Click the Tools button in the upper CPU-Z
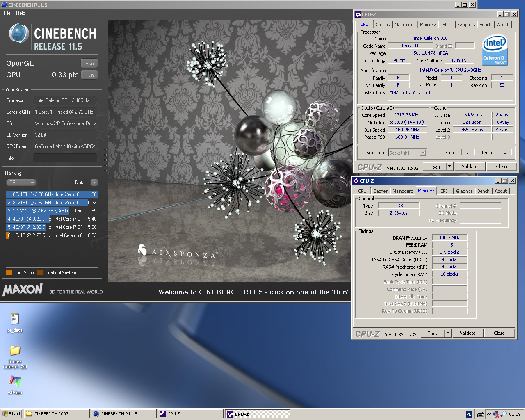 435,167
